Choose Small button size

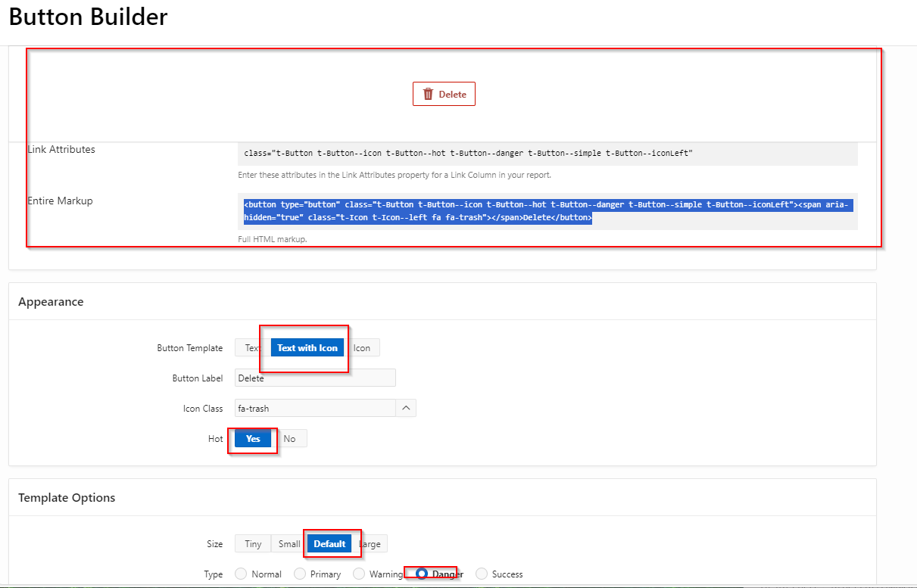click(289, 543)
